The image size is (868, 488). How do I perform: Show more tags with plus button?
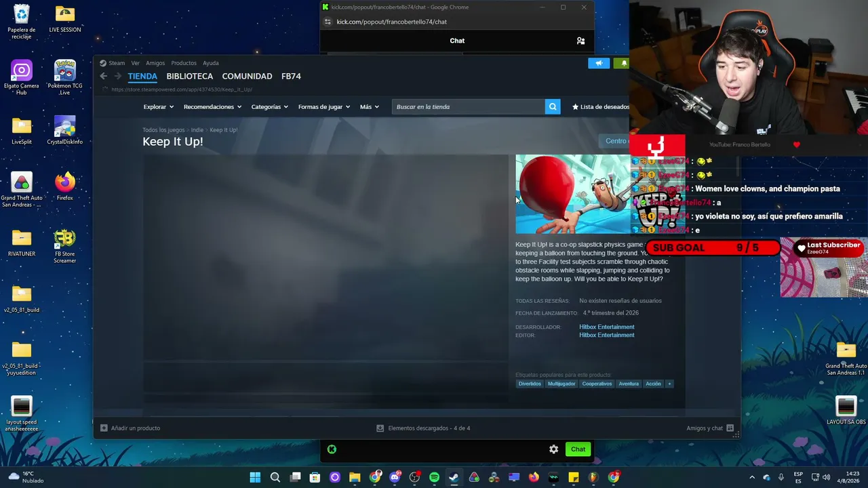(669, 384)
